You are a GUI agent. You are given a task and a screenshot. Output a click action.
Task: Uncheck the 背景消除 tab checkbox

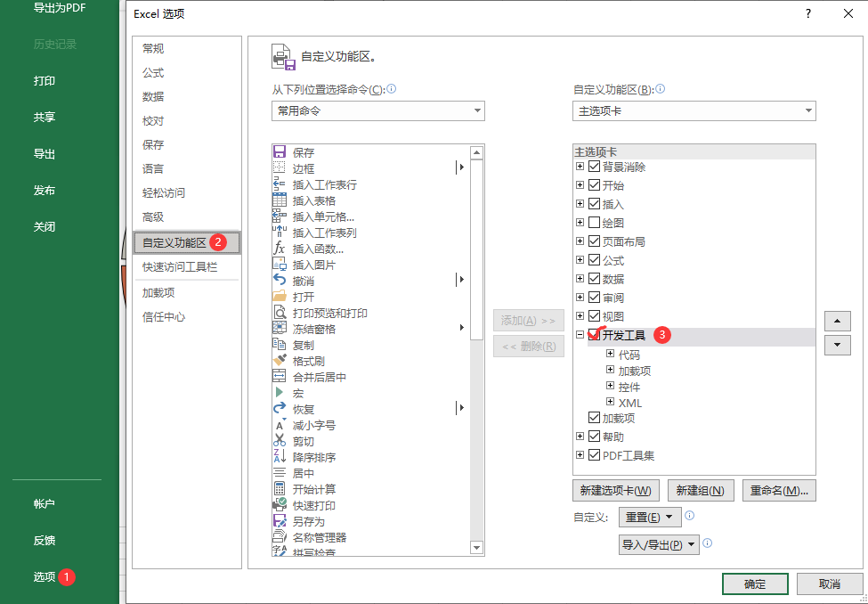594,167
